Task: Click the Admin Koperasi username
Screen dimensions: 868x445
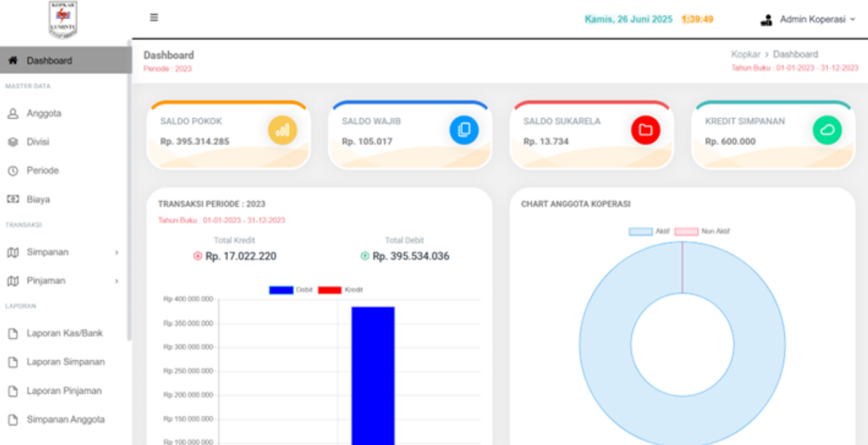Action: point(813,19)
